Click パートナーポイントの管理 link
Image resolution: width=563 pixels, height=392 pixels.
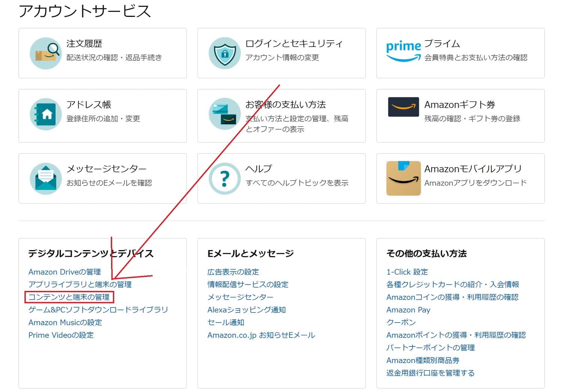431,348
